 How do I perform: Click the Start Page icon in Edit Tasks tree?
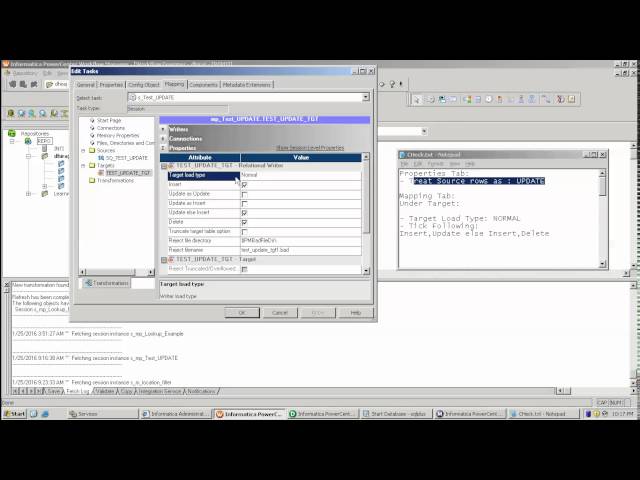pyautogui.click(x=92, y=120)
